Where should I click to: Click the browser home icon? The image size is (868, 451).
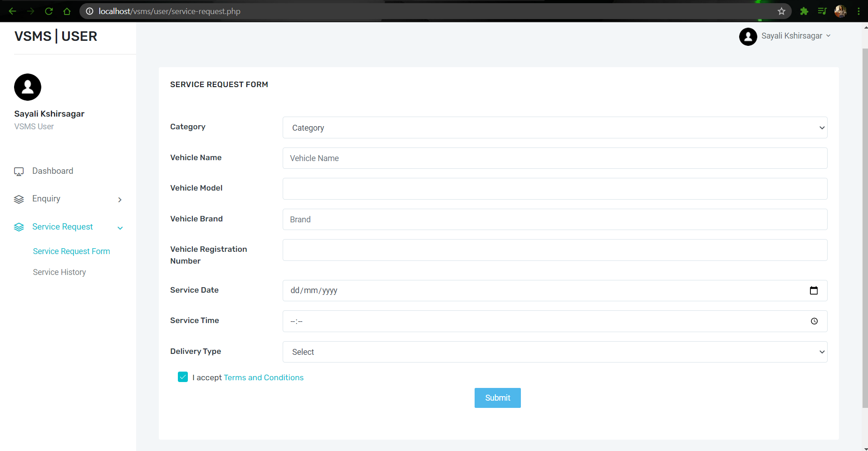tap(67, 11)
